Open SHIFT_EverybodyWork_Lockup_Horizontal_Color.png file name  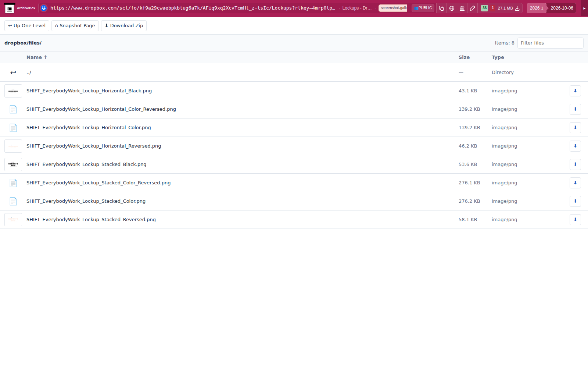coord(89,128)
